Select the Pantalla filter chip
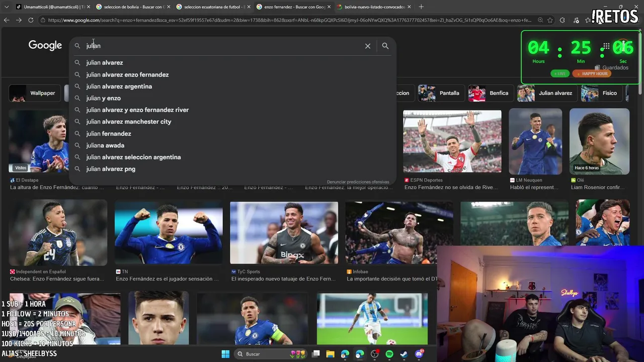The image size is (644, 362). tap(441, 93)
